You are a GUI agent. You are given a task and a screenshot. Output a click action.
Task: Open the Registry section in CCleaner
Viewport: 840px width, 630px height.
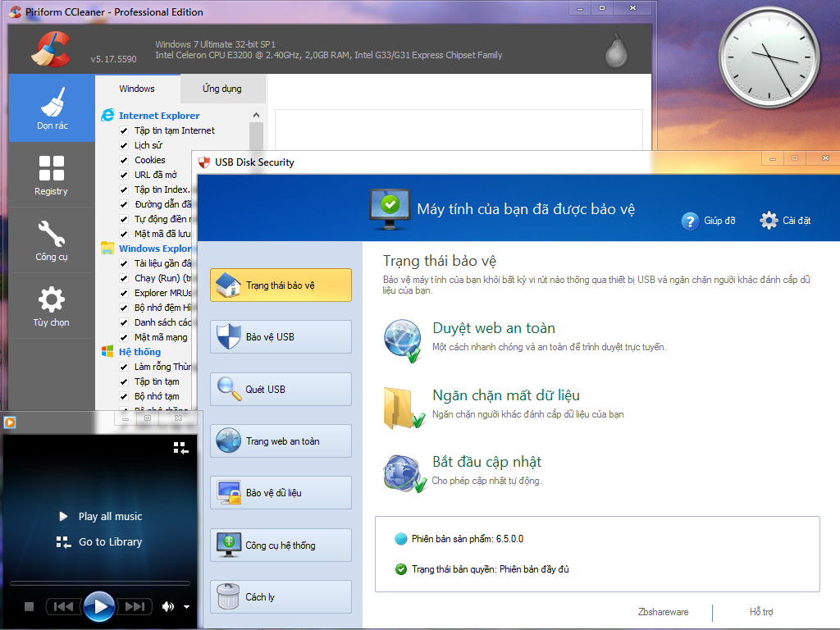coord(52,175)
